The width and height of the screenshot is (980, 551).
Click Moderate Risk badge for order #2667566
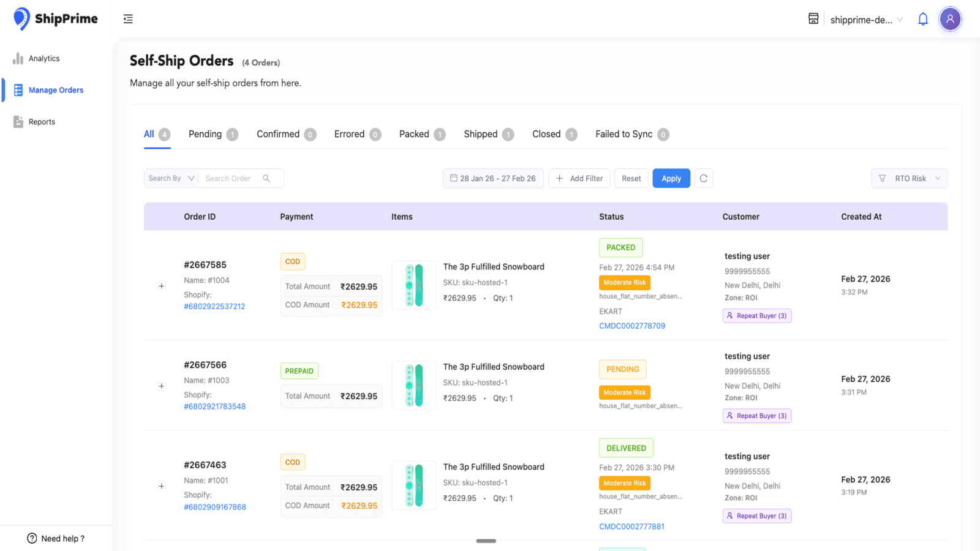coord(625,392)
